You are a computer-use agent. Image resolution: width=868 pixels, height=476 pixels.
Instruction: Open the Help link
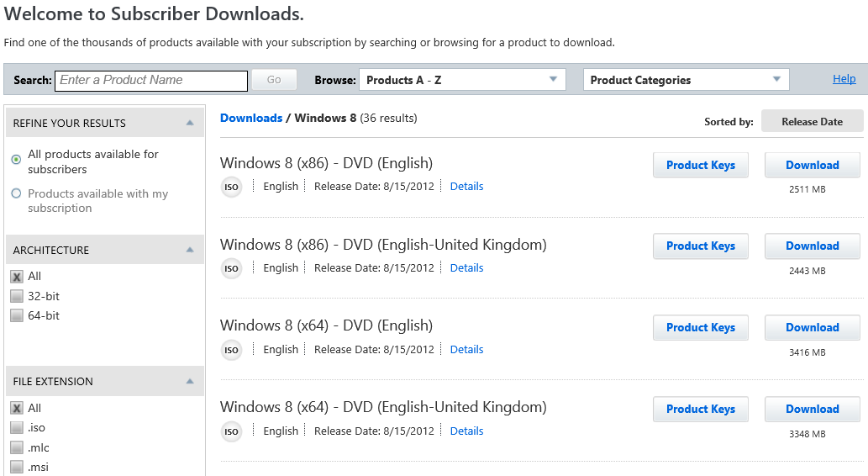[x=844, y=79]
